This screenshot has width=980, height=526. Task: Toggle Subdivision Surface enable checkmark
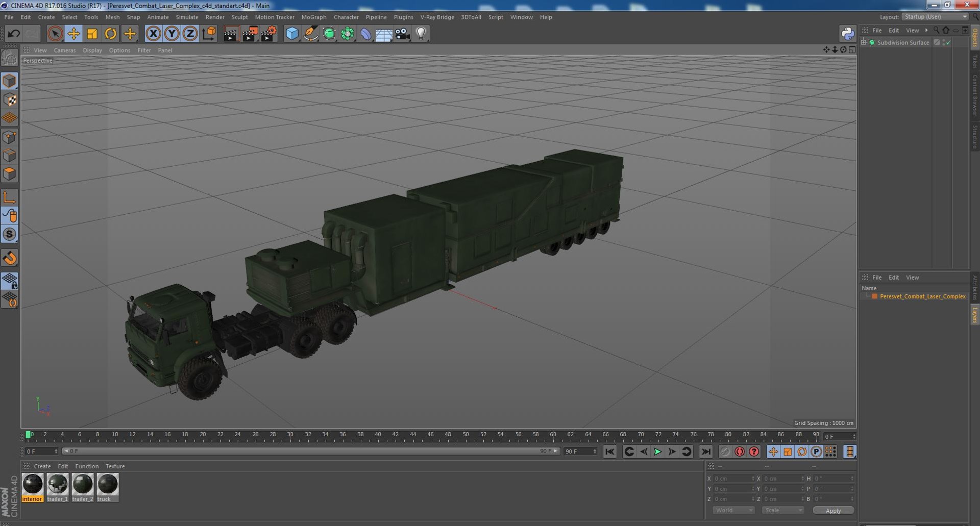click(x=948, y=42)
